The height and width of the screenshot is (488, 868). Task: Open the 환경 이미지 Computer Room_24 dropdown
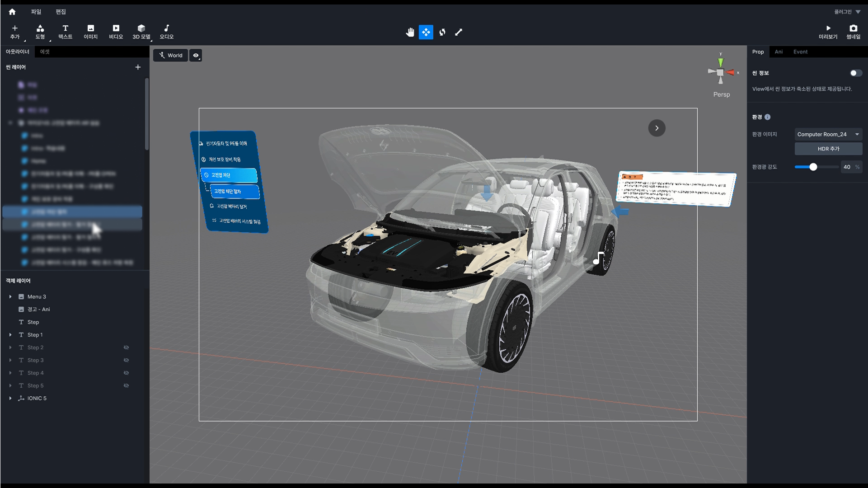coord(828,134)
